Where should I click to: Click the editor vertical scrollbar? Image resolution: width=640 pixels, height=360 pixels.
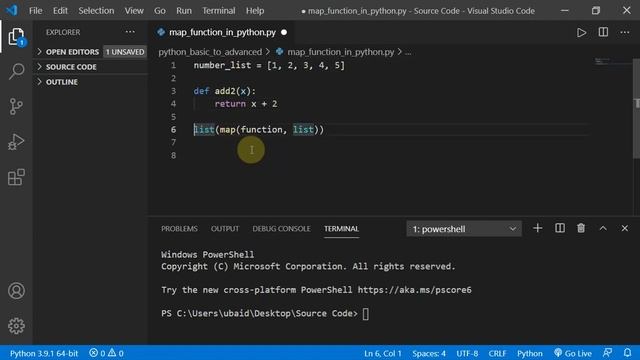click(636, 108)
